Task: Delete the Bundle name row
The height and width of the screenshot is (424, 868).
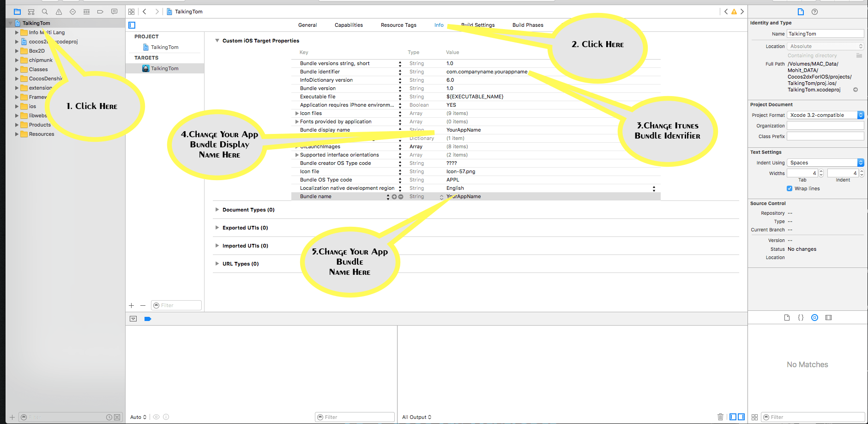Action: [401, 197]
